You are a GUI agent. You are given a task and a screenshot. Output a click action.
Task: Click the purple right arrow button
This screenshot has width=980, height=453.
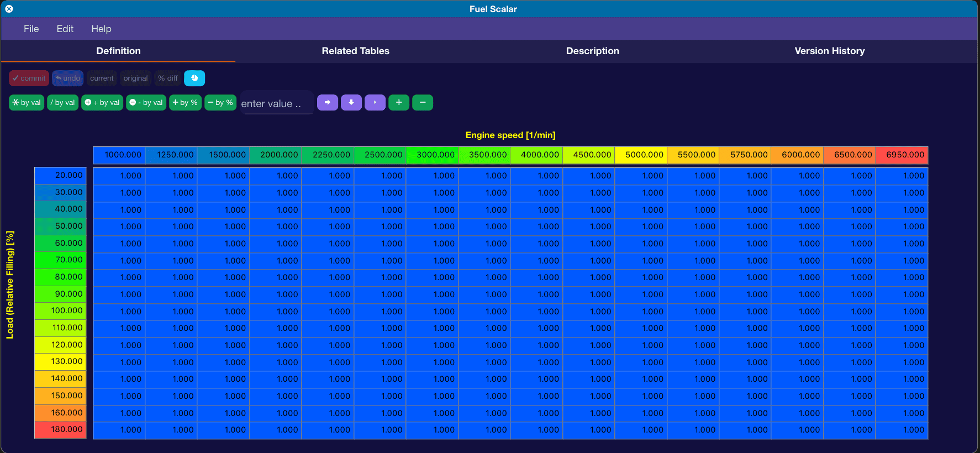pyautogui.click(x=328, y=102)
